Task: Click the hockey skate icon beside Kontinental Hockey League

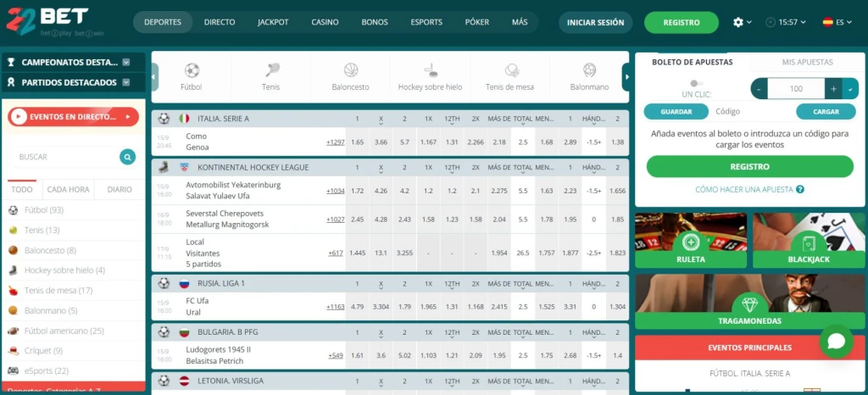Action: click(164, 167)
